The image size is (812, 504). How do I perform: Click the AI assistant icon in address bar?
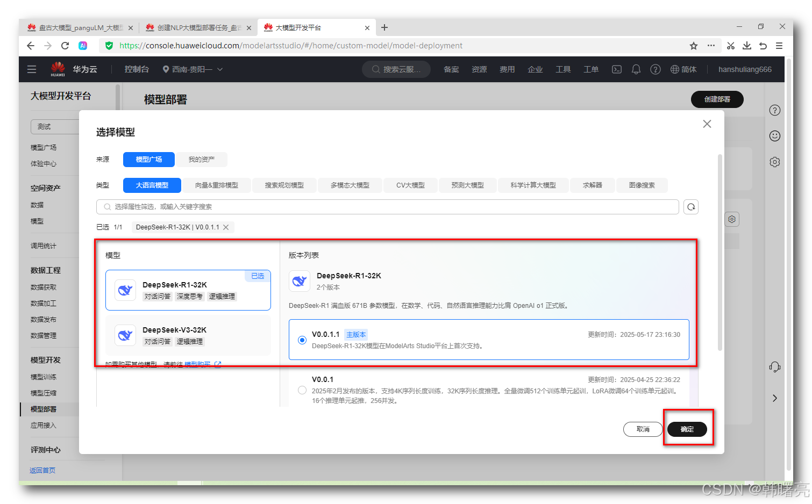[83, 46]
